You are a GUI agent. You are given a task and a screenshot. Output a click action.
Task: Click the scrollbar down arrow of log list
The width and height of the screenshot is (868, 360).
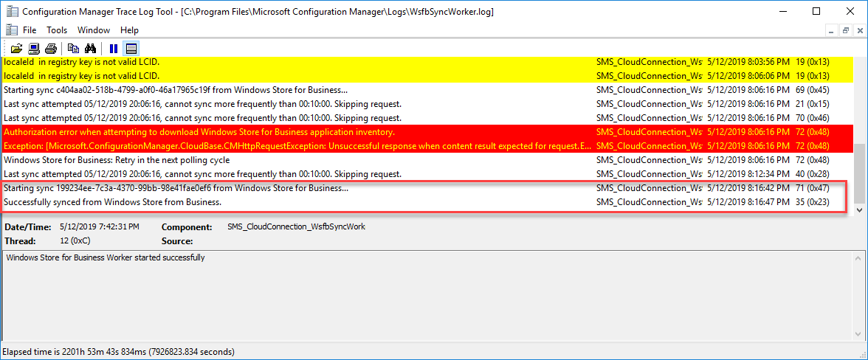859,210
